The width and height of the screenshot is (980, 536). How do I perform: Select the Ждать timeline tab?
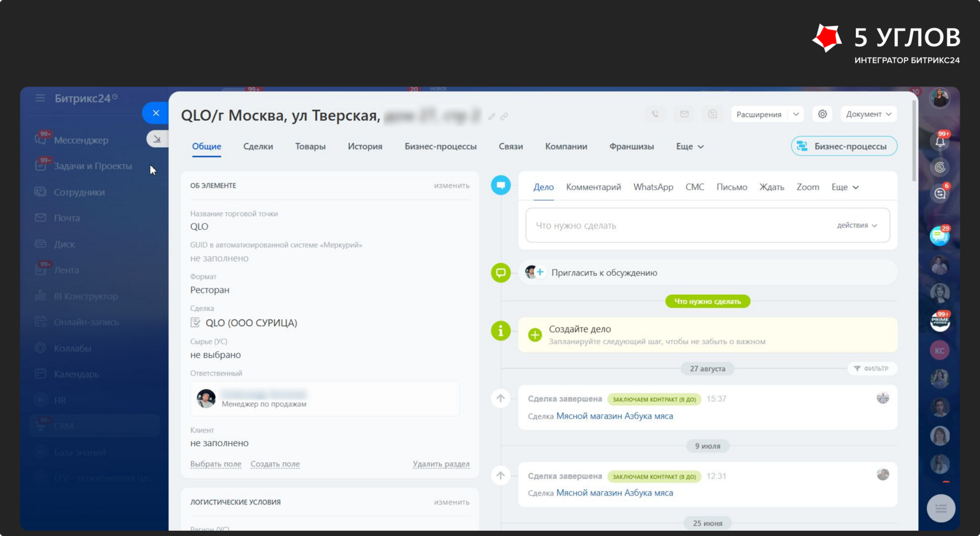[772, 187]
